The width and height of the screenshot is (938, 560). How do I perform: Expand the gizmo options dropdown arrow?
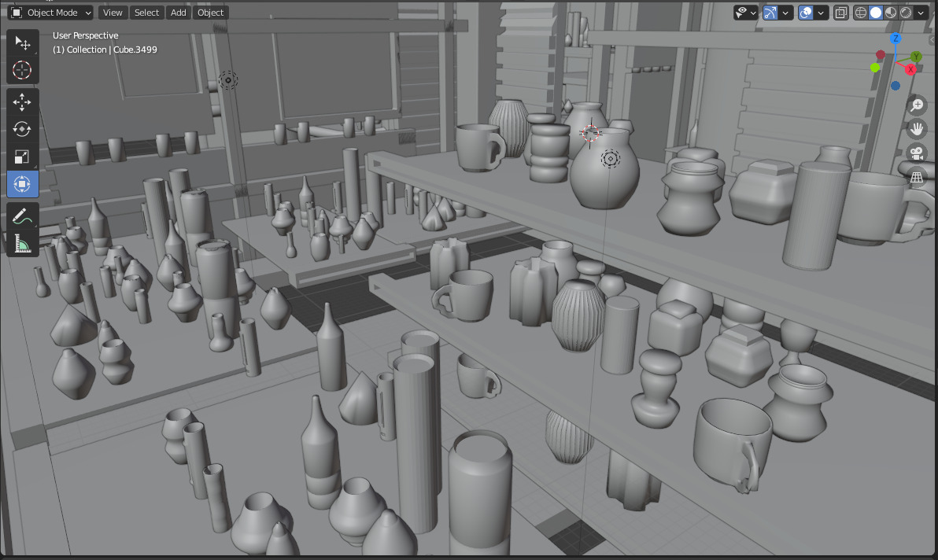785,13
